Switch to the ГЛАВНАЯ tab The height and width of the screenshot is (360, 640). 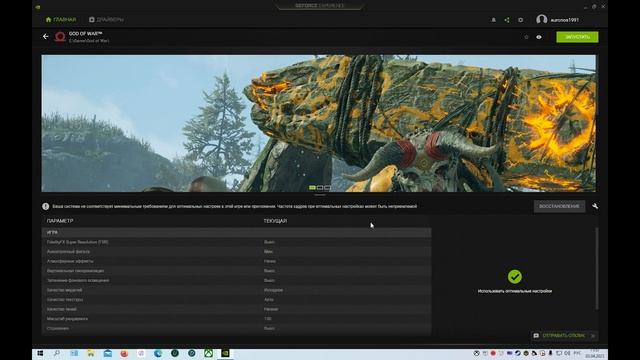tap(61, 20)
